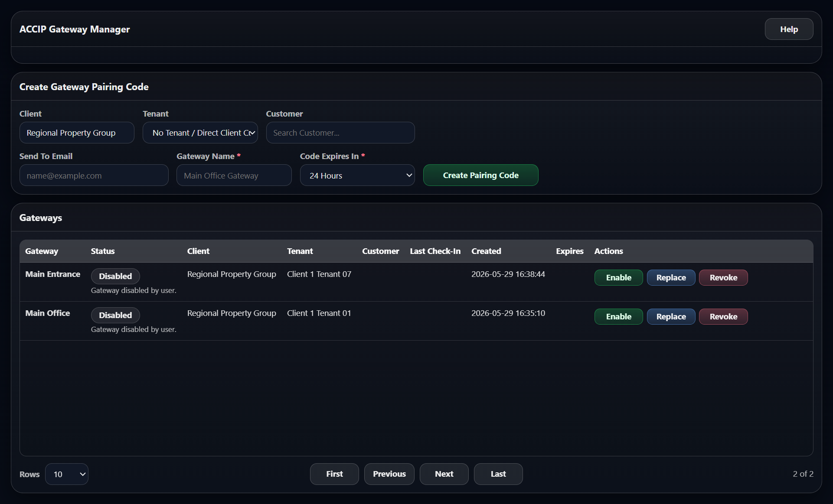This screenshot has height=504, width=833.
Task: Select the Main Entrance gateway name
Action: 52,274
